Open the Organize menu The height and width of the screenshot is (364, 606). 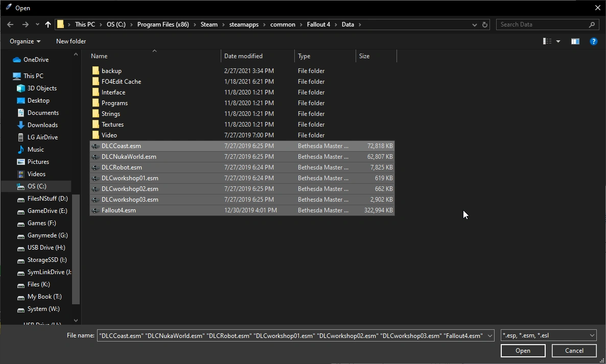(x=25, y=41)
